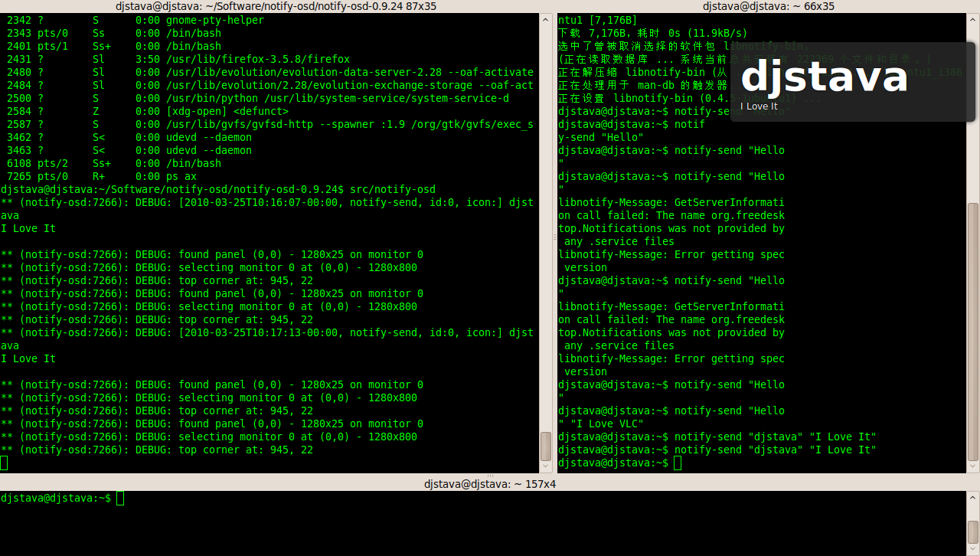Click the prompt in the bottom 157x4 terminal pane

tap(56, 499)
